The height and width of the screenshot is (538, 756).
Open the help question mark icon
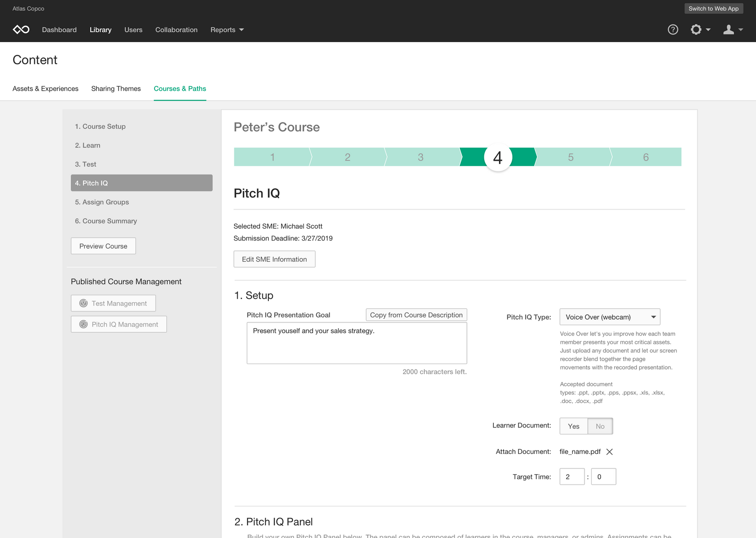[673, 30]
